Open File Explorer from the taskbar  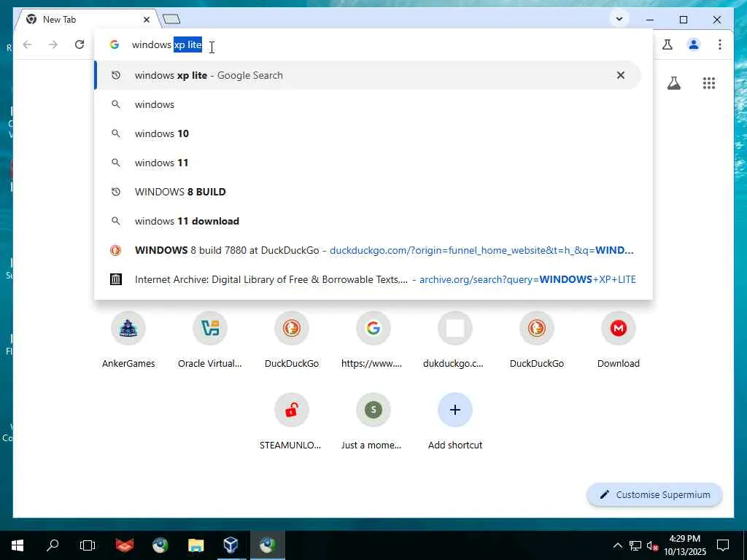point(196,545)
